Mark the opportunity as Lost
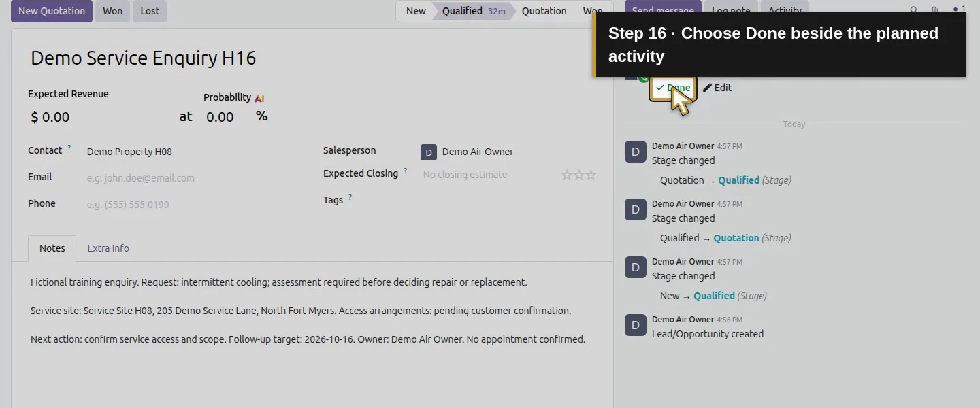Image resolution: width=980 pixels, height=408 pixels. 150,11
